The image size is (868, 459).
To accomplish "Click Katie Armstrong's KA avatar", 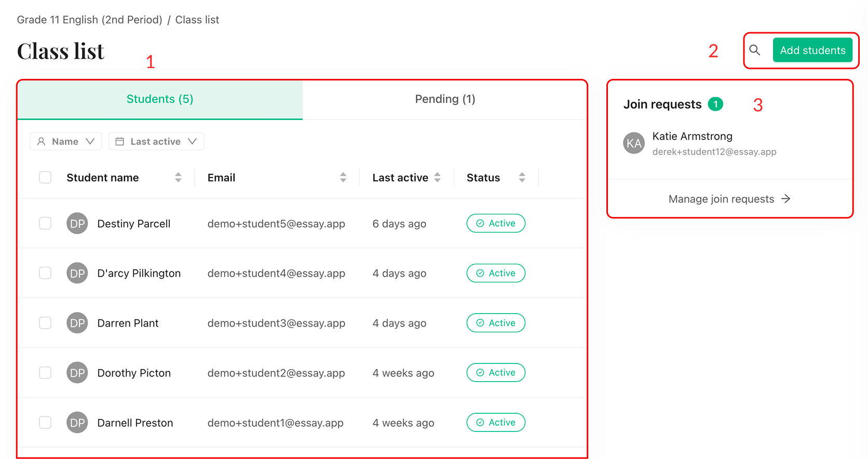I will pos(634,143).
